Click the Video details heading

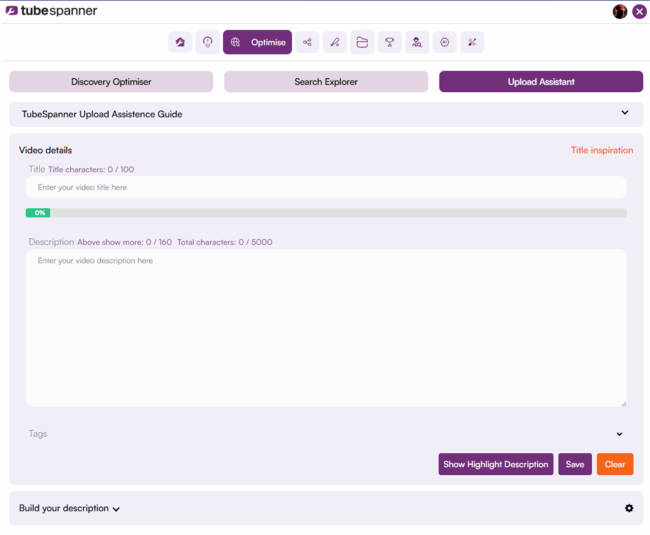(x=45, y=150)
